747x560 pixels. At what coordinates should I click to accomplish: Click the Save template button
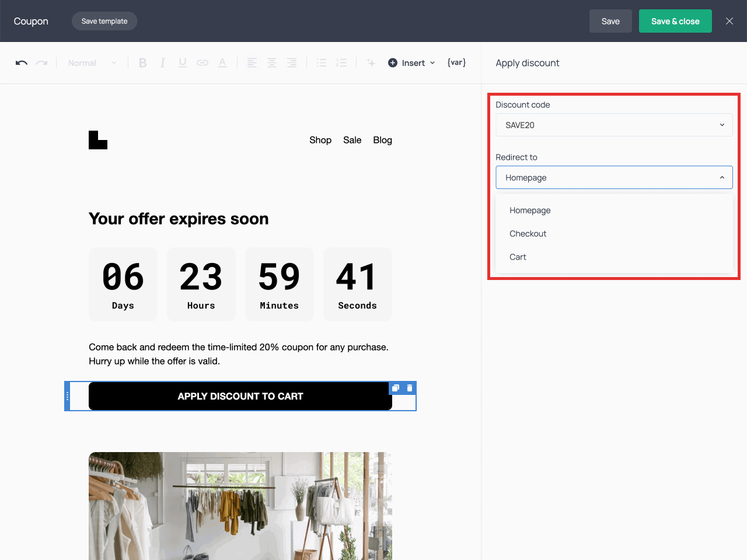tap(104, 21)
